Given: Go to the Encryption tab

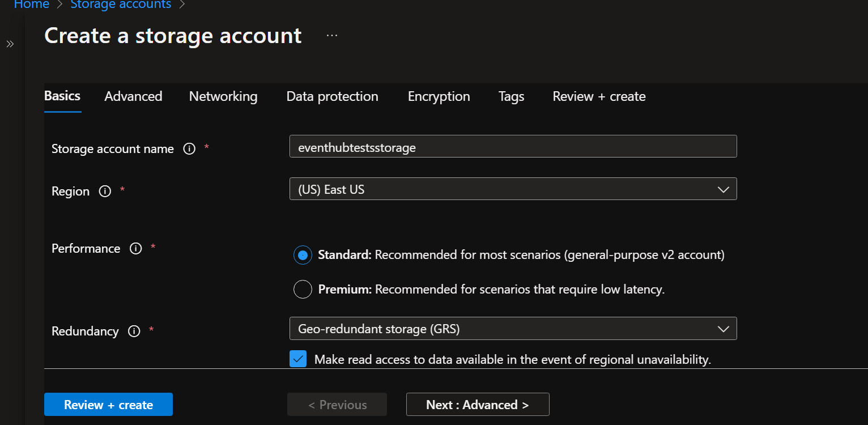Looking at the screenshot, I should pos(439,96).
